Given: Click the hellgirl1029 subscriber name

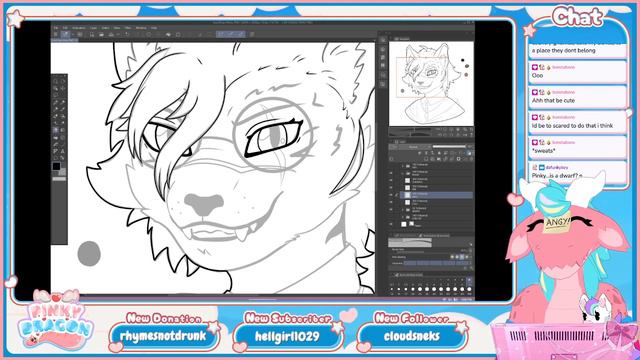Looking at the screenshot, I should coord(287,336).
